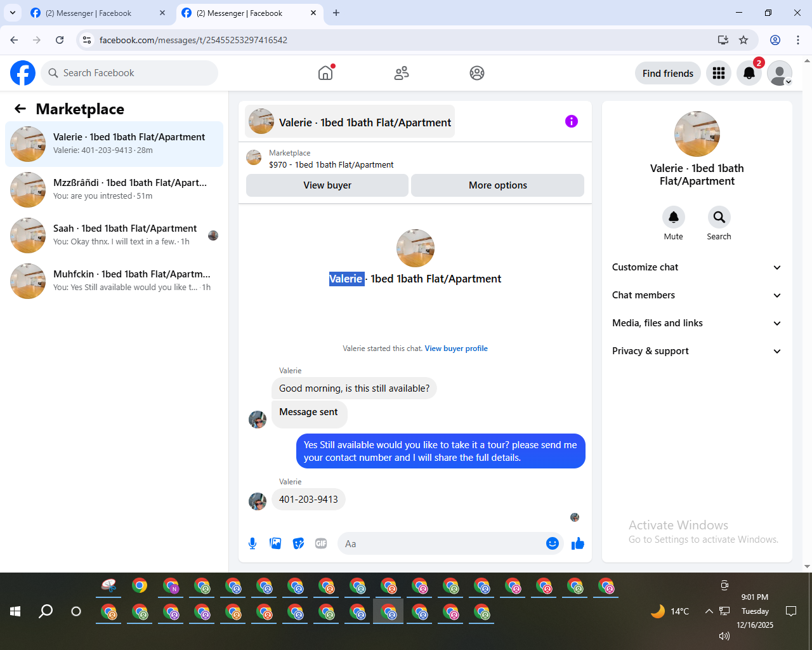
Task: Open the Notifications bell
Action: (x=749, y=73)
